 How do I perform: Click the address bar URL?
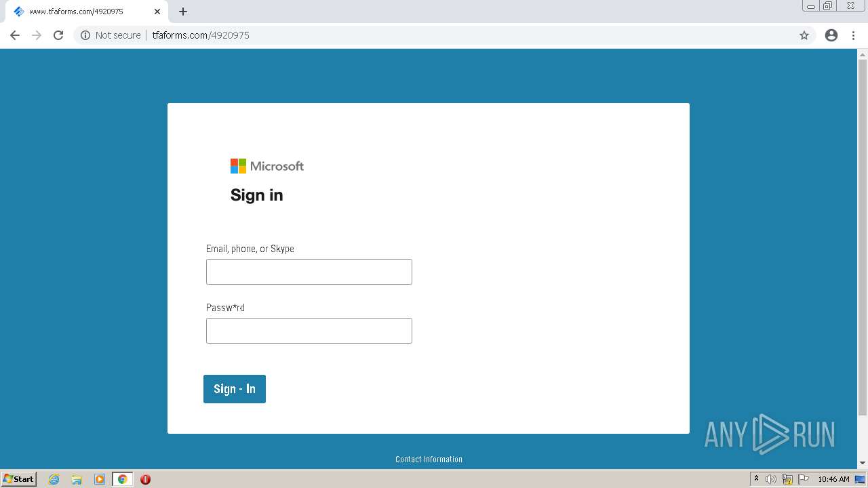pyautogui.click(x=201, y=35)
